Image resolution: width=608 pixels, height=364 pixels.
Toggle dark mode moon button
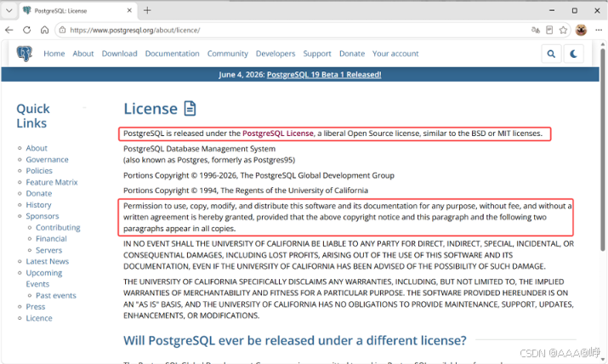pos(573,54)
